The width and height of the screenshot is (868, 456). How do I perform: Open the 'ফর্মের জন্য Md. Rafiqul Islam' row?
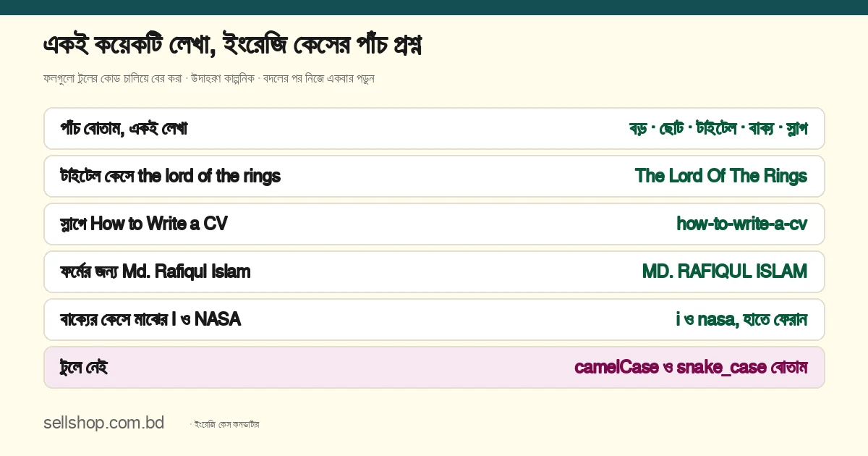coord(434,271)
